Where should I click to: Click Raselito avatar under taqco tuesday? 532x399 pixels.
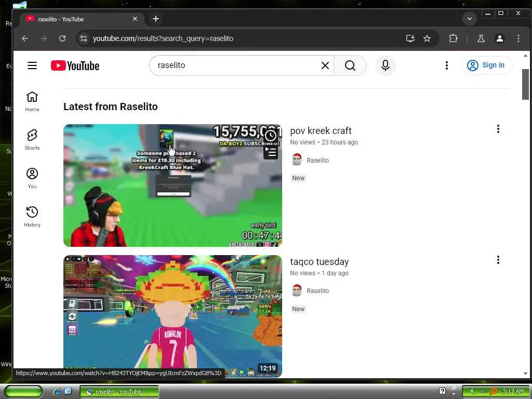coord(297,291)
